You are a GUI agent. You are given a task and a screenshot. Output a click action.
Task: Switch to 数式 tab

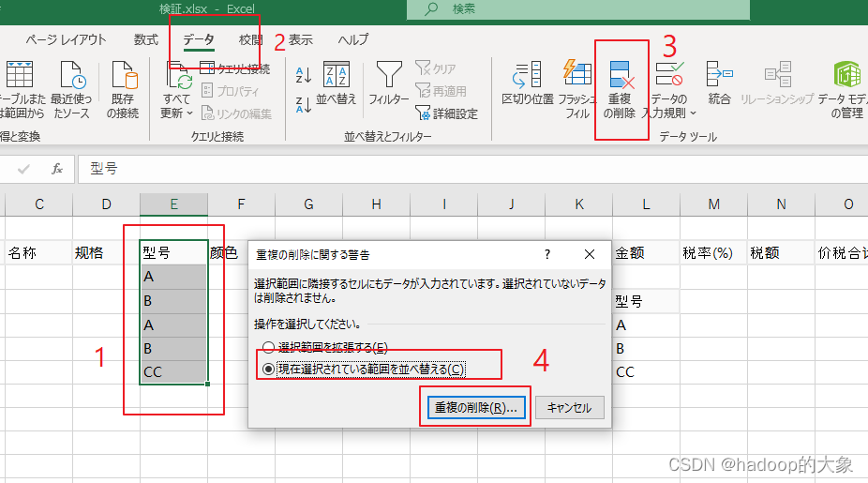click(x=146, y=40)
